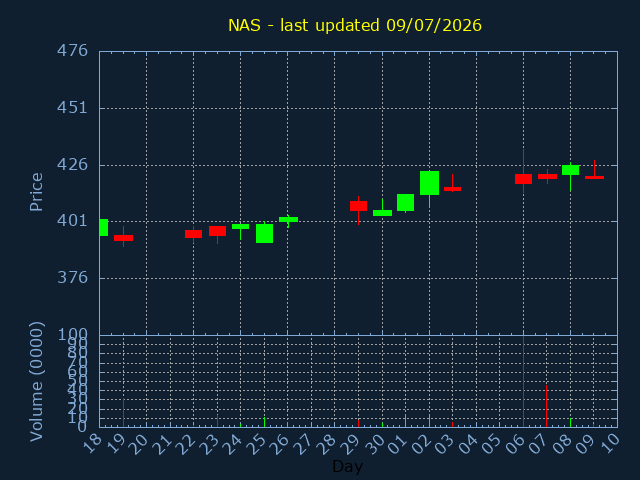Click the 451 price axis label
The height and width of the screenshot is (480, 640).
tap(72, 108)
